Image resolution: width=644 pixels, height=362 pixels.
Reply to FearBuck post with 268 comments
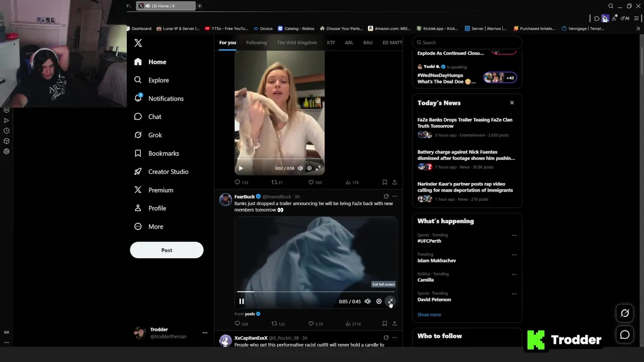click(242, 324)
